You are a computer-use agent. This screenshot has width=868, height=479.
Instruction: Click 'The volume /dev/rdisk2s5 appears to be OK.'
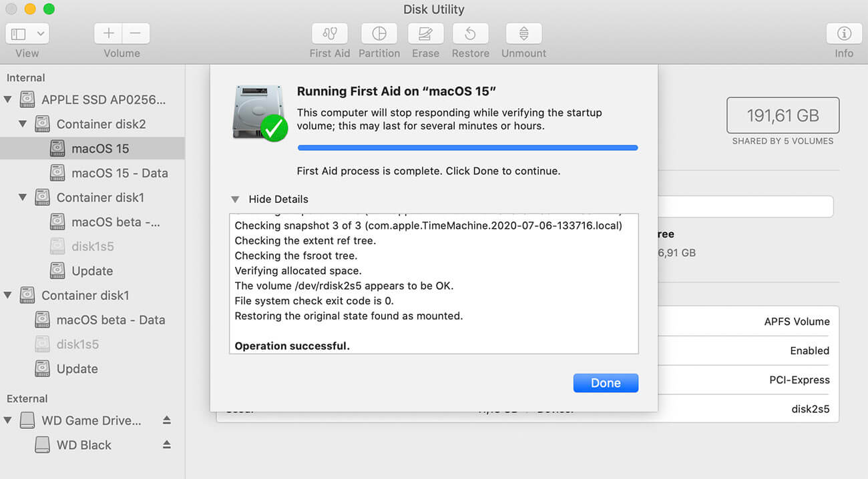point(344,286)
